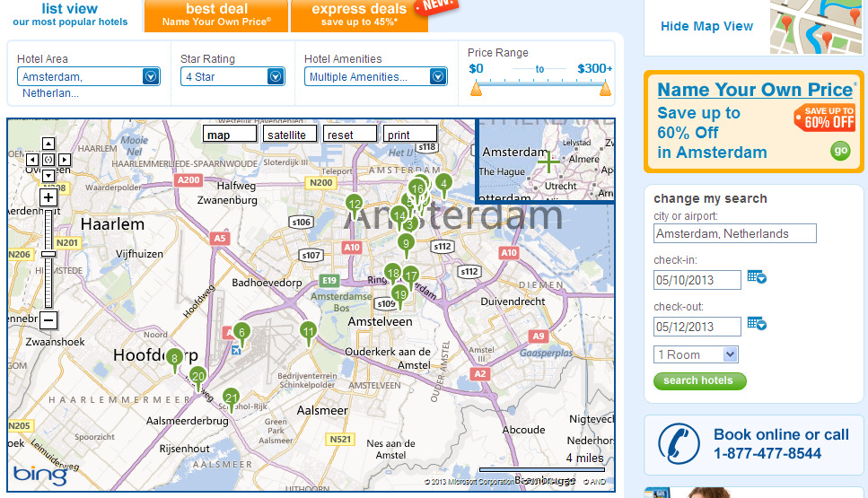Click the phone number 1-877-477-8544
Image resolution: width=868 pixels, height=498 pixels.
pyautogui.click(x=767, y=454)
